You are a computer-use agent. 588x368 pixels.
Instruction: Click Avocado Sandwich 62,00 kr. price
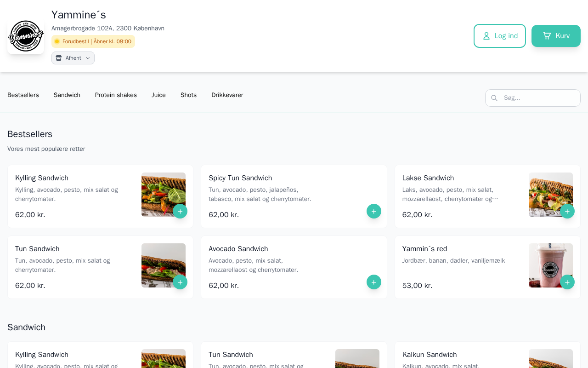click(x=224, y=286)
